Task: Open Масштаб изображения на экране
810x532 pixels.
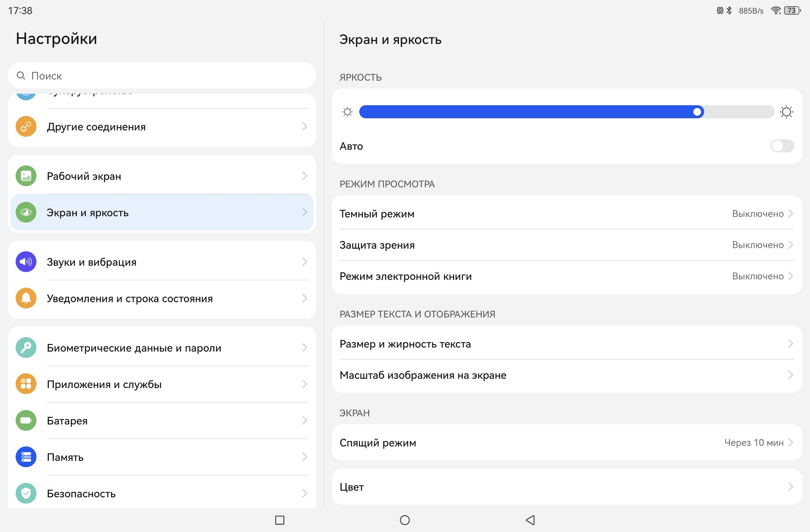Action: (566, 375)
